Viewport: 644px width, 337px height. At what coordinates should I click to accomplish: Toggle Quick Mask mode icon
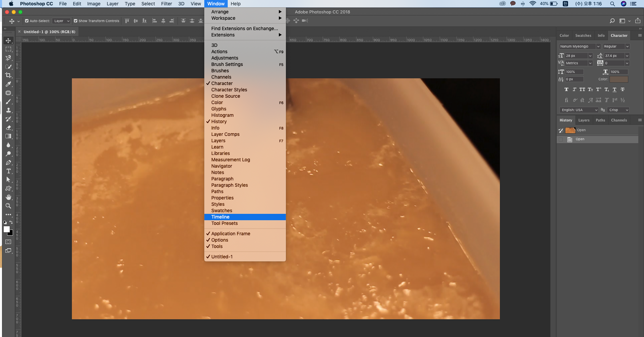coord(8,242)
